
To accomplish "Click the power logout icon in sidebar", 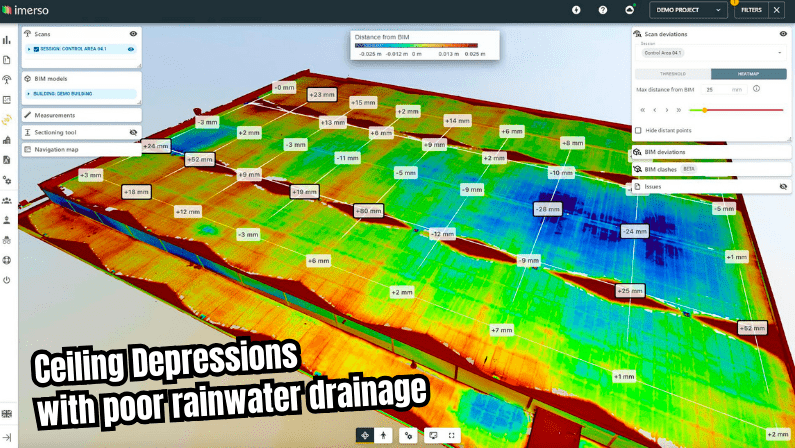I will click(x=7, y=280).
